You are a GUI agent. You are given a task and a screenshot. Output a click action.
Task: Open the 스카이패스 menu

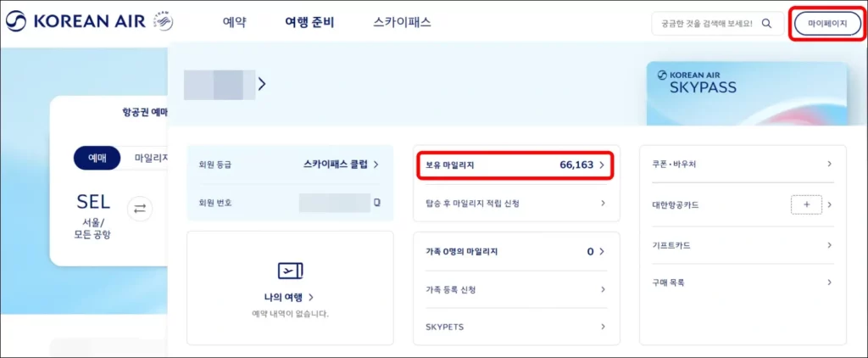(x=402, y=23)
